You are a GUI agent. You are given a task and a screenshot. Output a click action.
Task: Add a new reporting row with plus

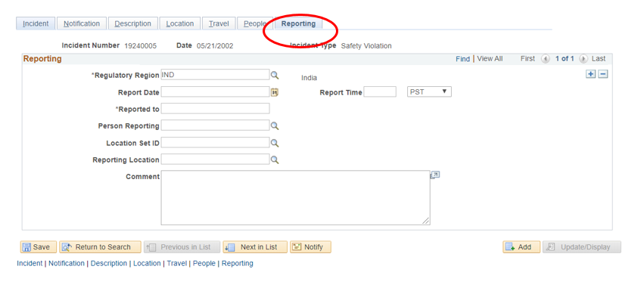(590, 74)
